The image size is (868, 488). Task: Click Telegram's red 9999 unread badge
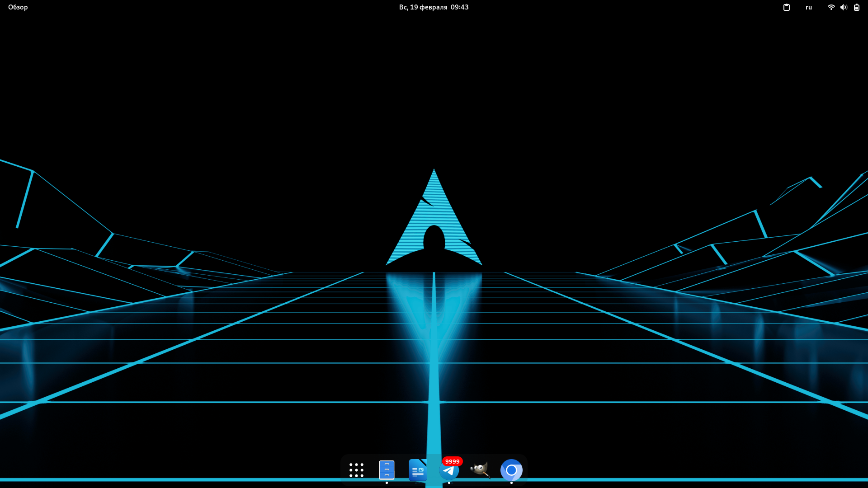click(452, 461)
